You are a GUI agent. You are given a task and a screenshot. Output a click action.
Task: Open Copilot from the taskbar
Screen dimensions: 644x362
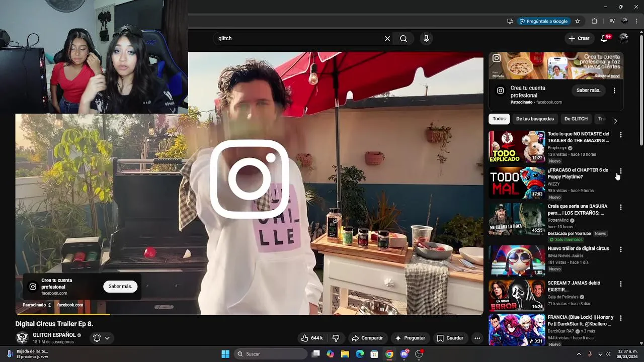click(330, 354)
